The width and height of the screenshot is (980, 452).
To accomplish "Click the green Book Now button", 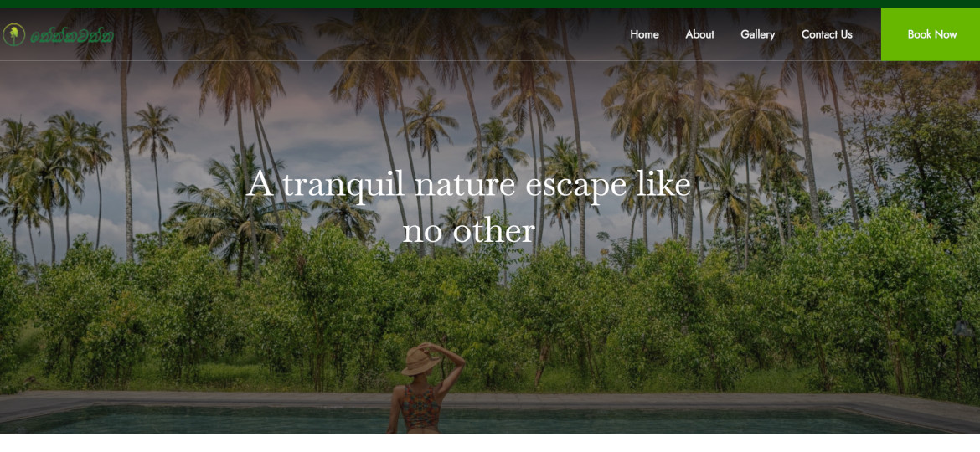I will (x=931, y=34).
